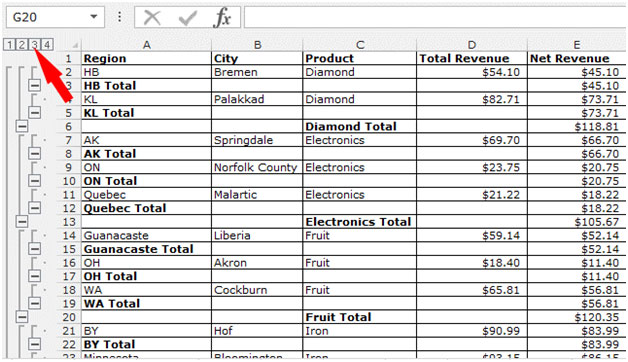Click the Enter checkmark formula bar icon

187,18
